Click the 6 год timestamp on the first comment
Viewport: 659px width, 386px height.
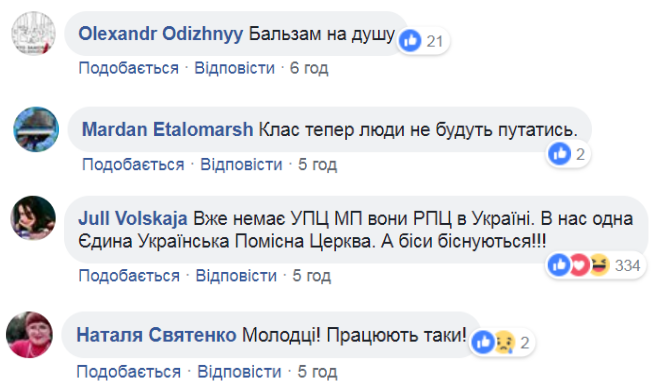pos(309,68)
